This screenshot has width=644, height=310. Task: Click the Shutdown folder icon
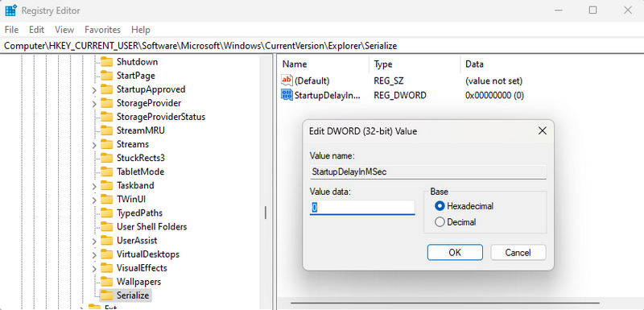click(107, 62)
